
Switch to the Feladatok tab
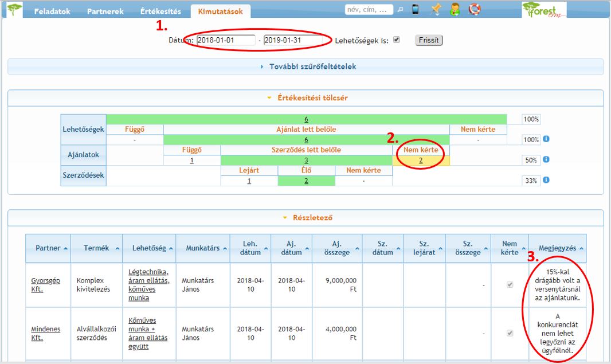(52, 11)
